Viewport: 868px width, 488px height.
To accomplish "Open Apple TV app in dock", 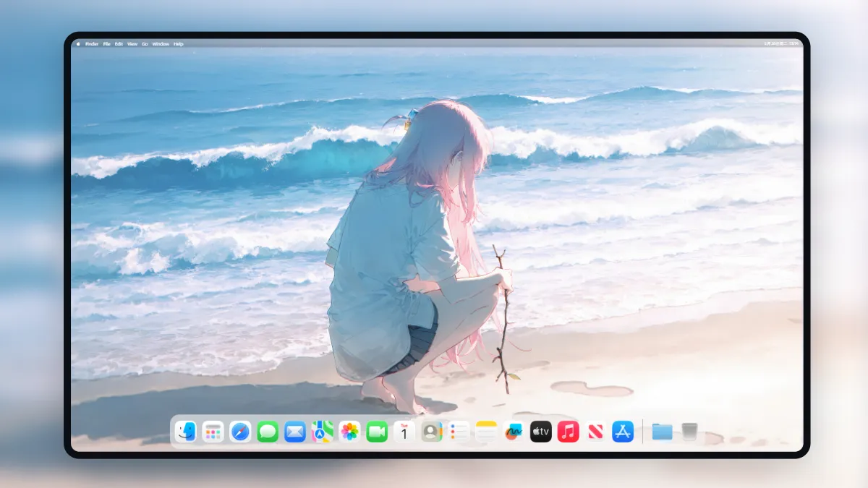I will point(541,432).
